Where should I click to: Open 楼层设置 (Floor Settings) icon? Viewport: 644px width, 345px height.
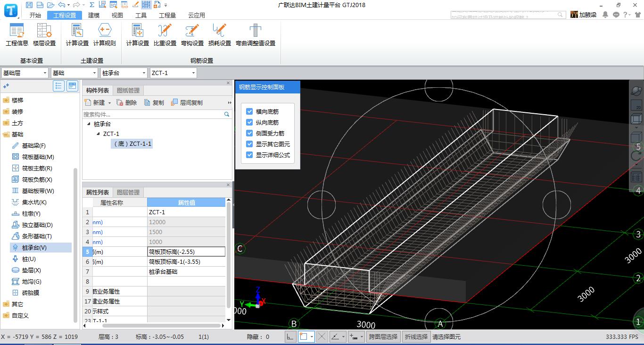(44, 35)
